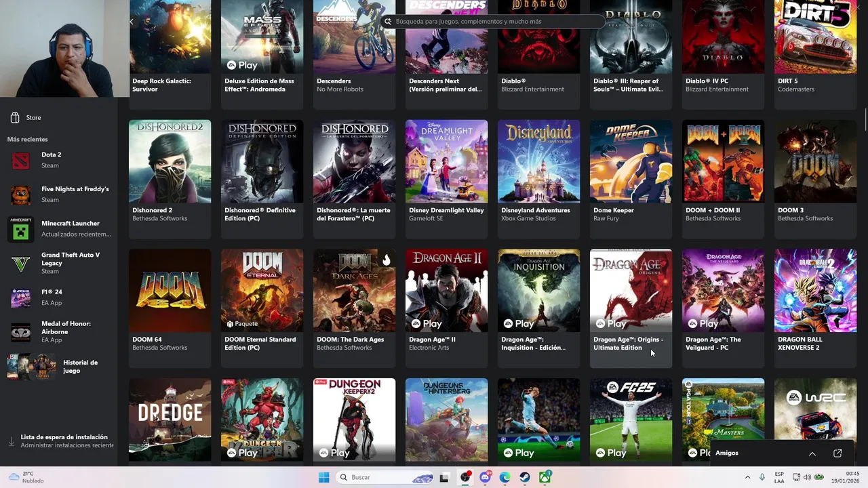Expand the Amigos panel with the chevron
Image resolution: width=868 pixels, height=488 pixels.
click(812, 453)
